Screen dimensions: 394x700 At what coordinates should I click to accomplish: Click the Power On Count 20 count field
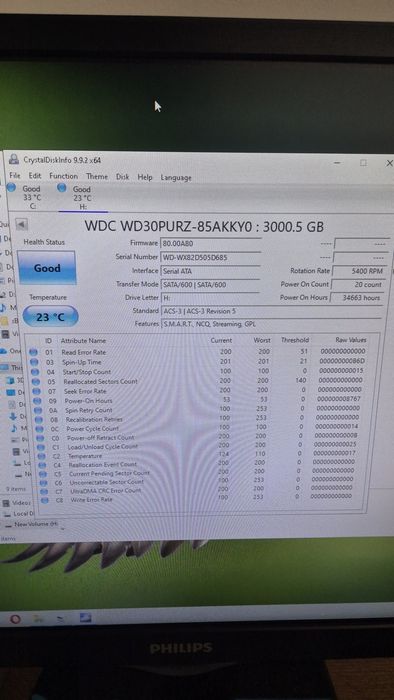[357, 284]
